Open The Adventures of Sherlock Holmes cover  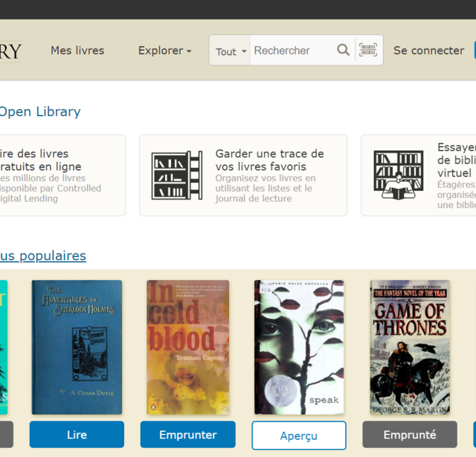click(x=77, y=347)
